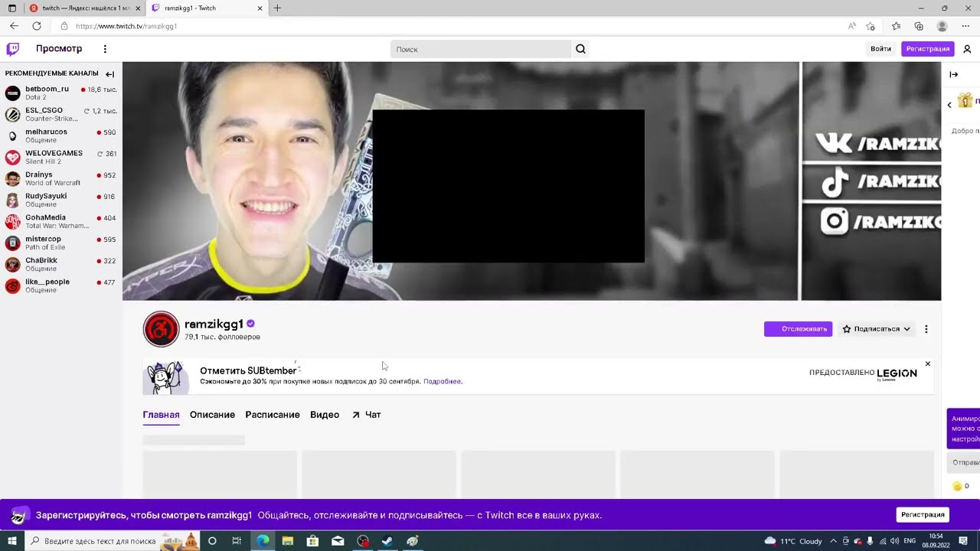Open the Просмотр browse link

point(59,49)
